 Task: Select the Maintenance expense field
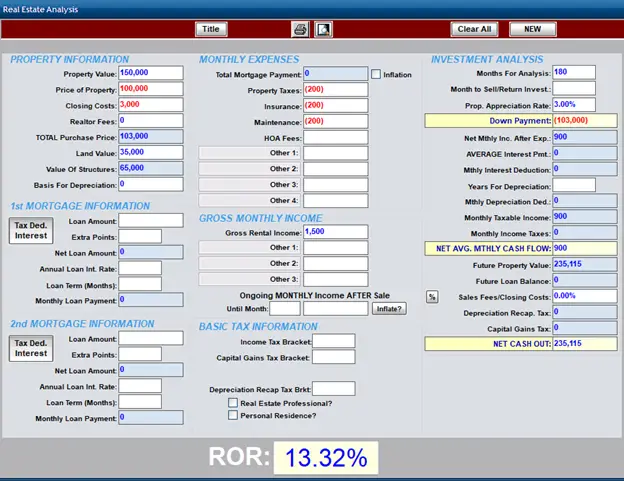[x=335, y=121]
